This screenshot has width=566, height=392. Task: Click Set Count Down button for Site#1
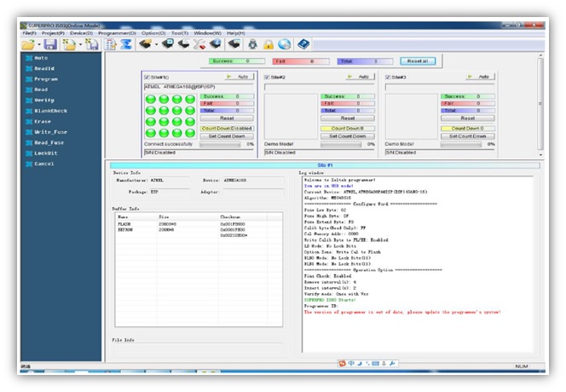(226, 135)
